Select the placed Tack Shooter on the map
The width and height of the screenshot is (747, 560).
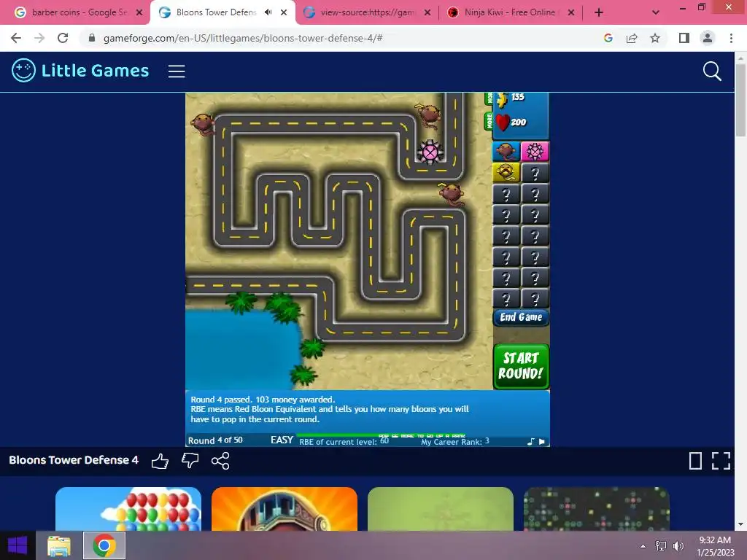pos(430,152)
